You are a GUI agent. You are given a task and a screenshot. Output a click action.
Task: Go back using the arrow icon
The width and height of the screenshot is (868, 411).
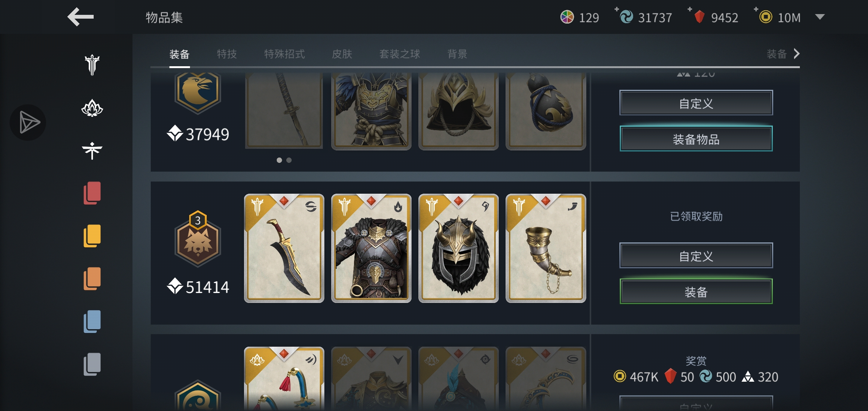click(81, 17)
